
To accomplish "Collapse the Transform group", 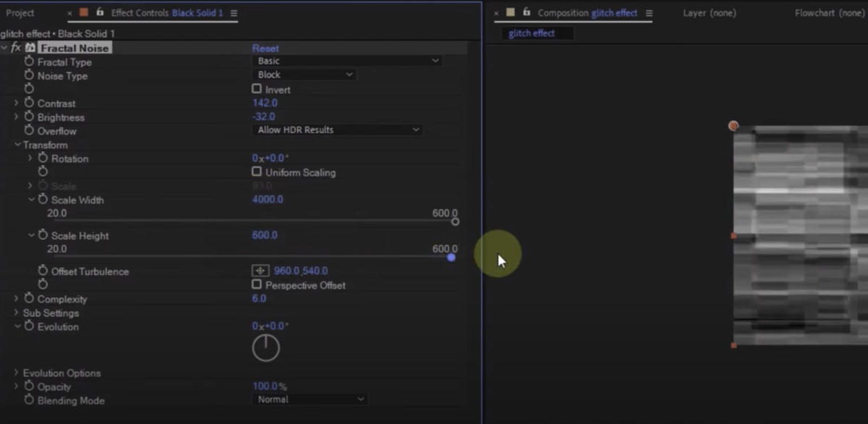I will (x=17, y=145).
